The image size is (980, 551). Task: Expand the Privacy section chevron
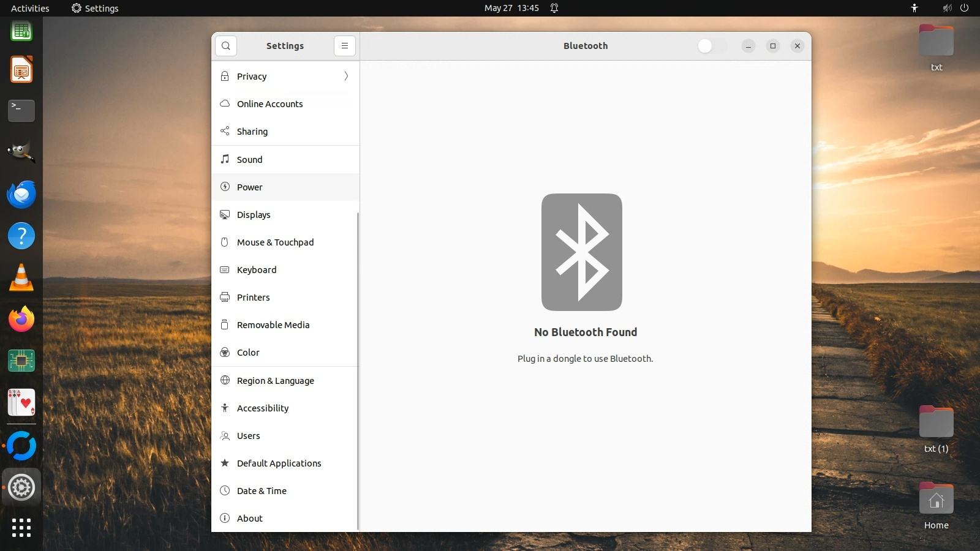pos(346,76)
